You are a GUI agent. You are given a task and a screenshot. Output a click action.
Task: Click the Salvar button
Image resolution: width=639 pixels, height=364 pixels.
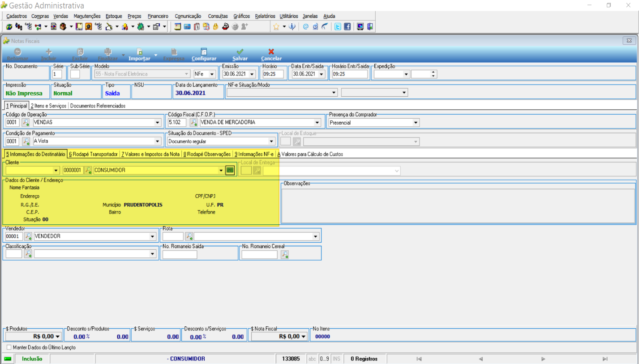click(240, 55)
